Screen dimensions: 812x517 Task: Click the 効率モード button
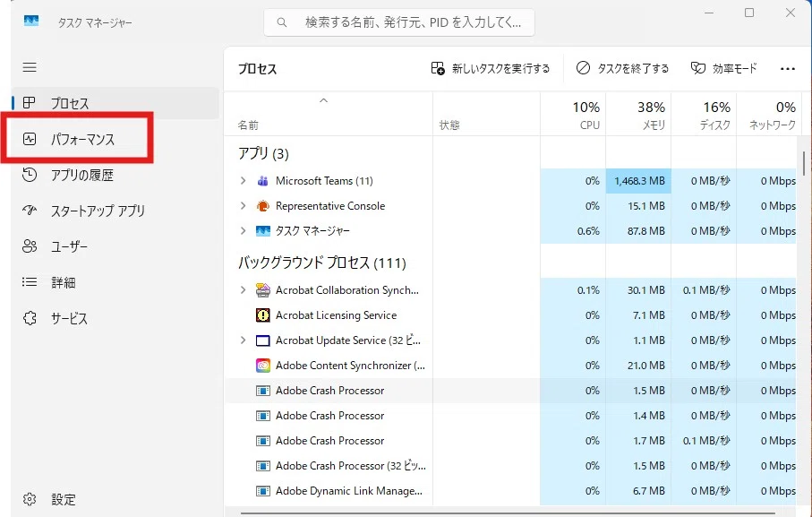click(x=724, y=68)
